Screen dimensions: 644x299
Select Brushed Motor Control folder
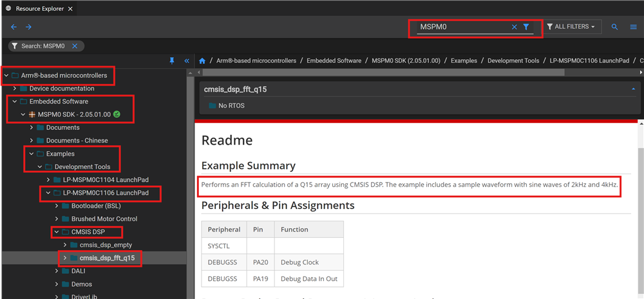tap(104, 219)
